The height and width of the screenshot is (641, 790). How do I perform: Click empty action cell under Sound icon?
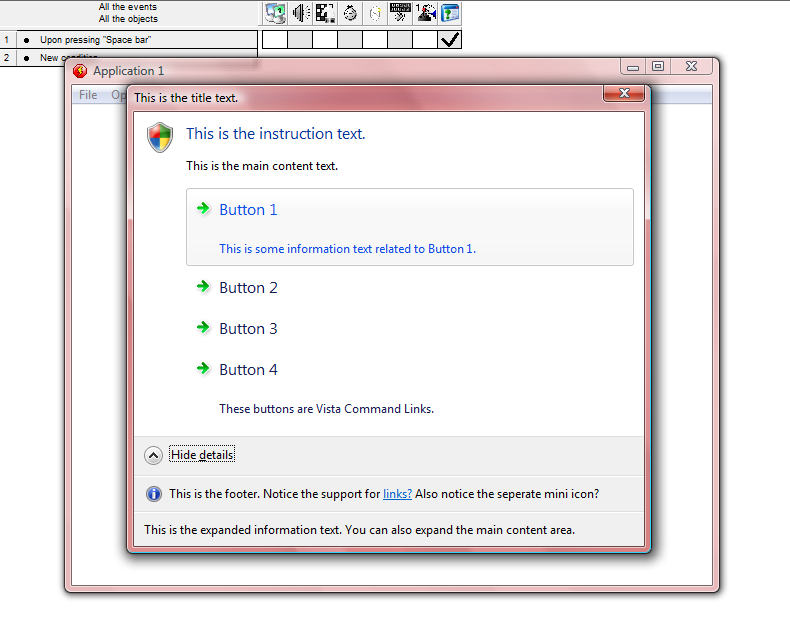pyautogui.click(x=300, y=40)
